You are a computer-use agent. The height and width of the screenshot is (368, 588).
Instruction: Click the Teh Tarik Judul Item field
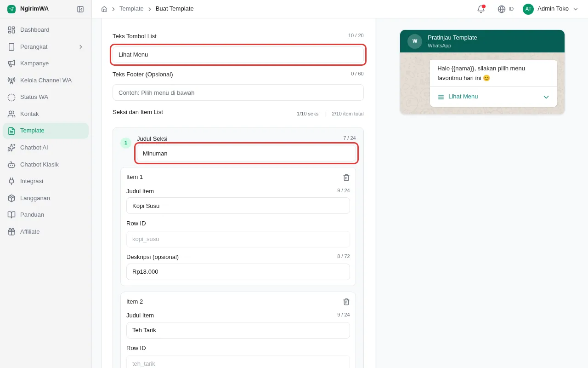(x=238, y=330)
